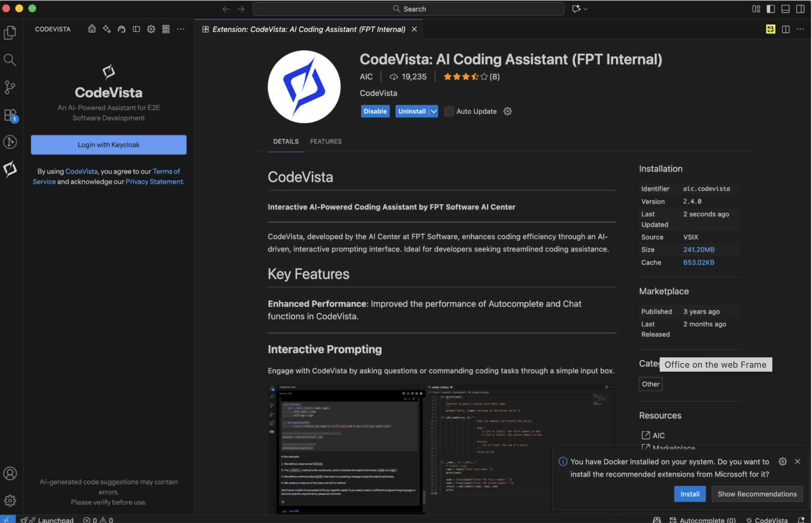Viewport: 812px width, 523px height.
Task: Click the star rating of the extension
Action: [471, 77]
